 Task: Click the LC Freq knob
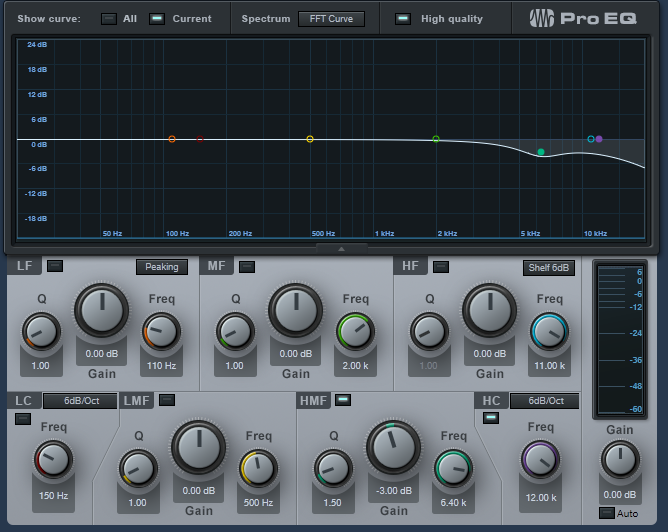53,460
